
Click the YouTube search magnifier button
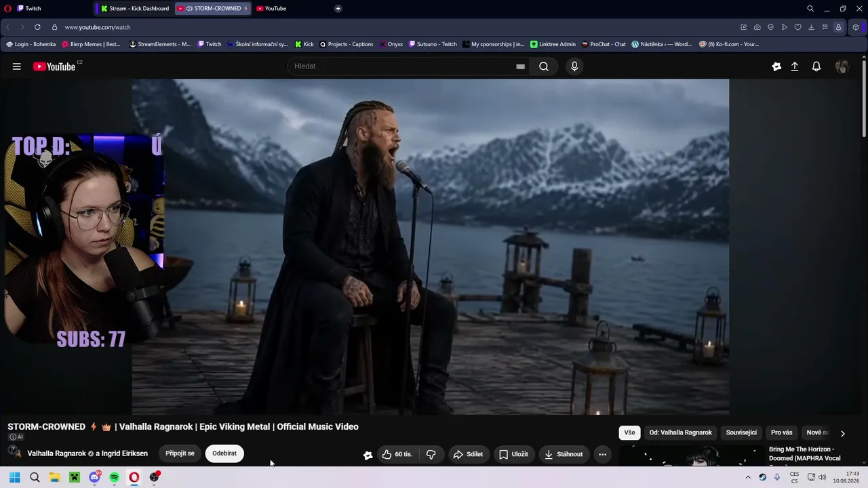coord(544,66)
